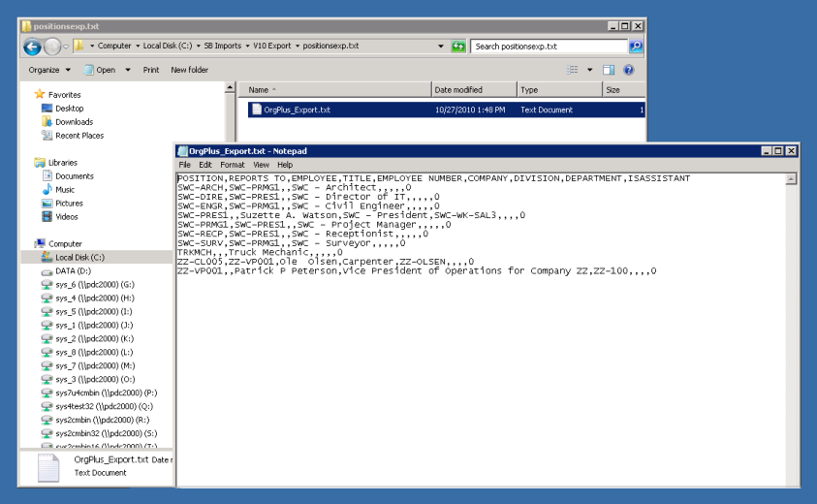The height and width of the screenshot is (504, 817).
Task: Open the recent pages dropdown beside forward arrow
Action: [x=66, y=47]
